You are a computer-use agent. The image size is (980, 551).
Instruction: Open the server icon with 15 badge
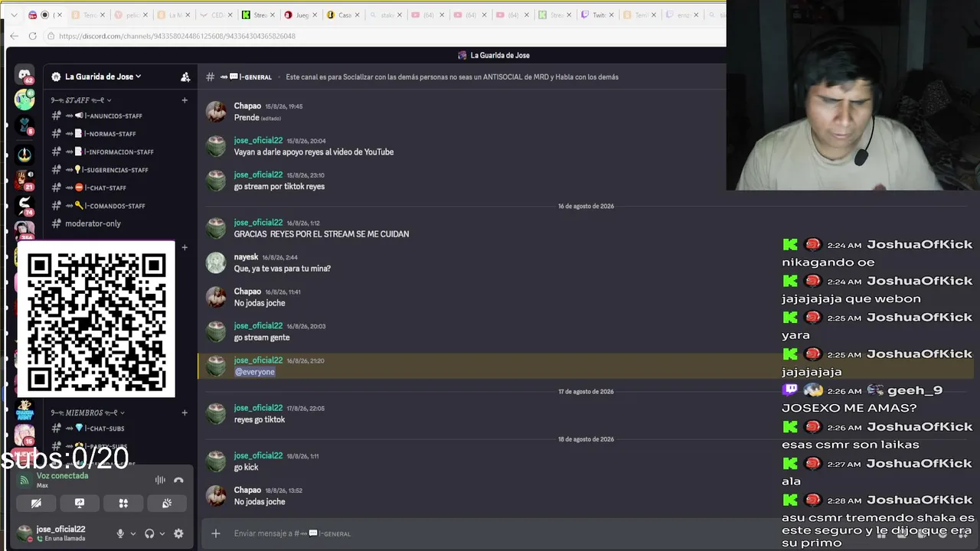(x=24, y=435)
